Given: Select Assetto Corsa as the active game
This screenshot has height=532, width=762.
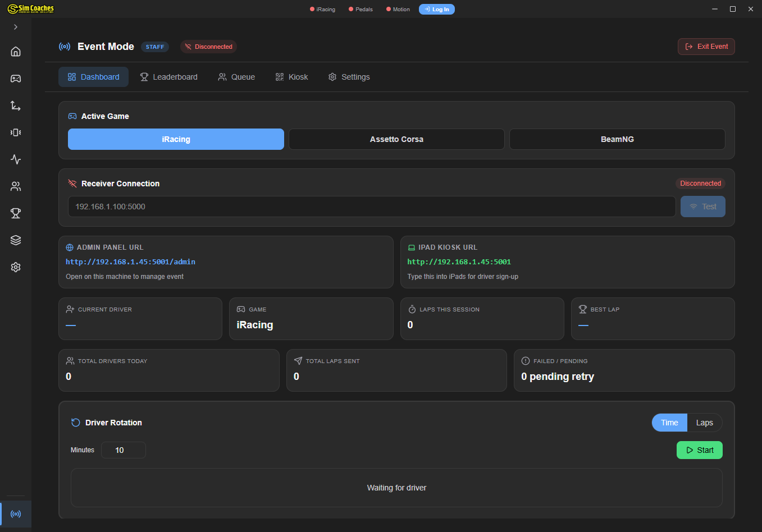Looking at the screenshot, I should click(x=396, y=139).
